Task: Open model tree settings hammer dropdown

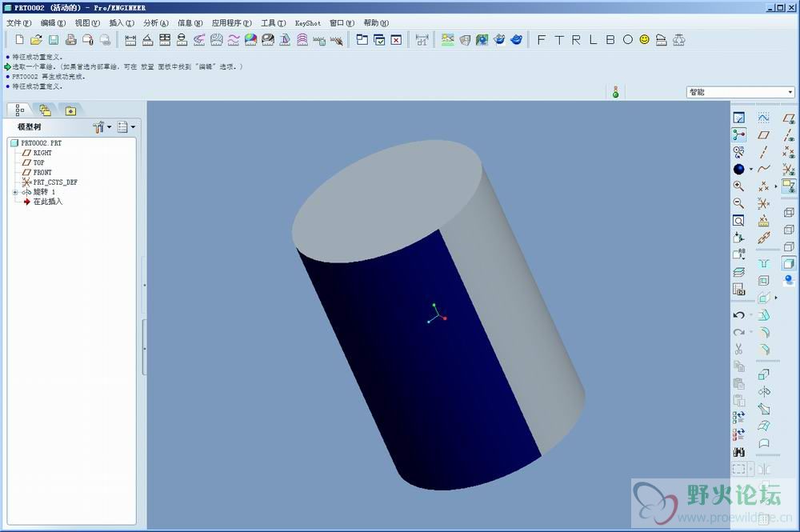Action: [102, 127]
